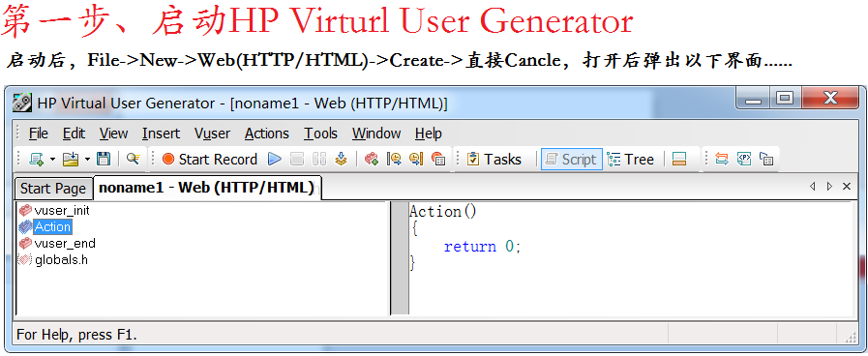Click the Insert Rendezvous icon
868x356 pixels.
click(x=438, y=160)
